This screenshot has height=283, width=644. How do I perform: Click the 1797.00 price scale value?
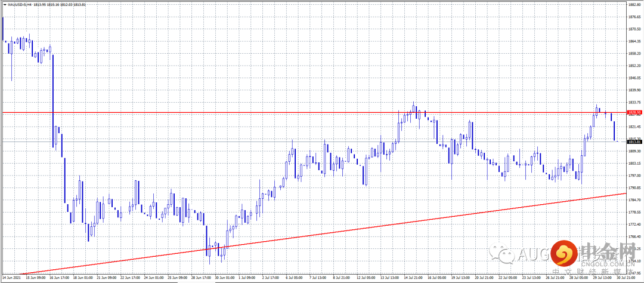tap(635, 176)
